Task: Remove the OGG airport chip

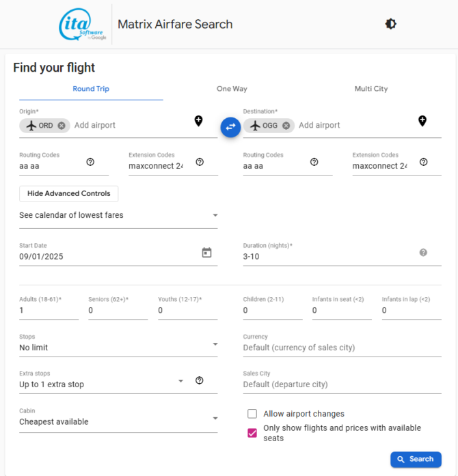Action: pyautogui.click(x=286, y=126)
